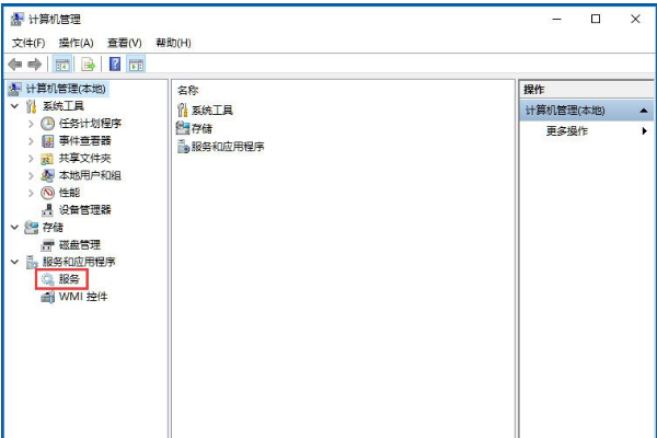The image size is (657, 438).
Task: Click the 服务 gear icon
Action: click(x=47, y=280)
